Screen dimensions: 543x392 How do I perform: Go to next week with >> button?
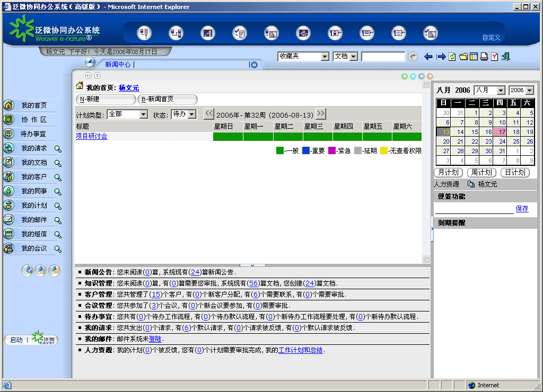click(x=321, y=114)
